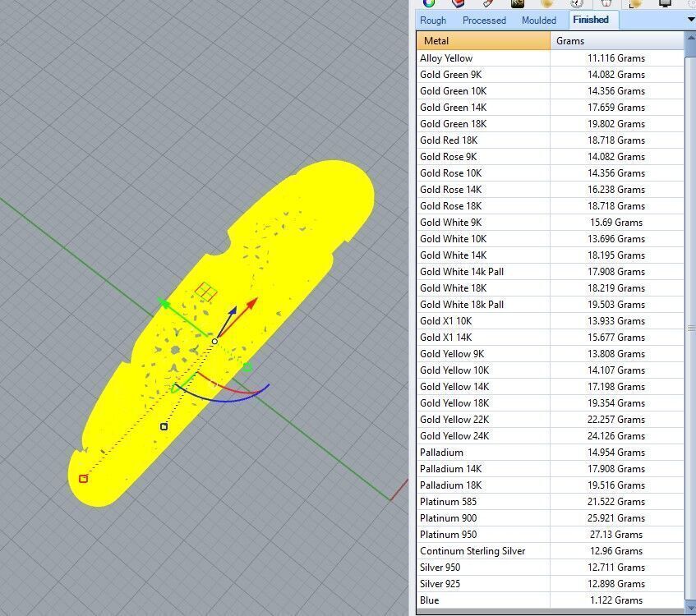Select the Gold X1 14K row

pyautogui.click(x=551, y=338)
